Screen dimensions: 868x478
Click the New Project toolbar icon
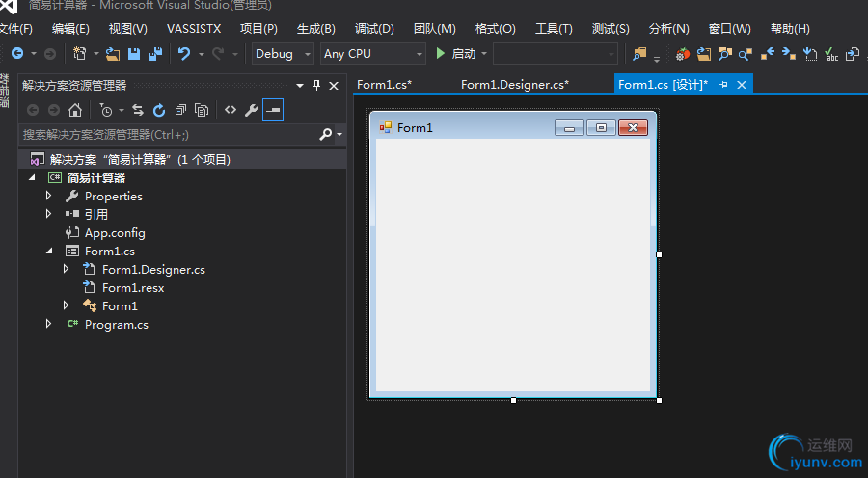click(x=80, y=54)
